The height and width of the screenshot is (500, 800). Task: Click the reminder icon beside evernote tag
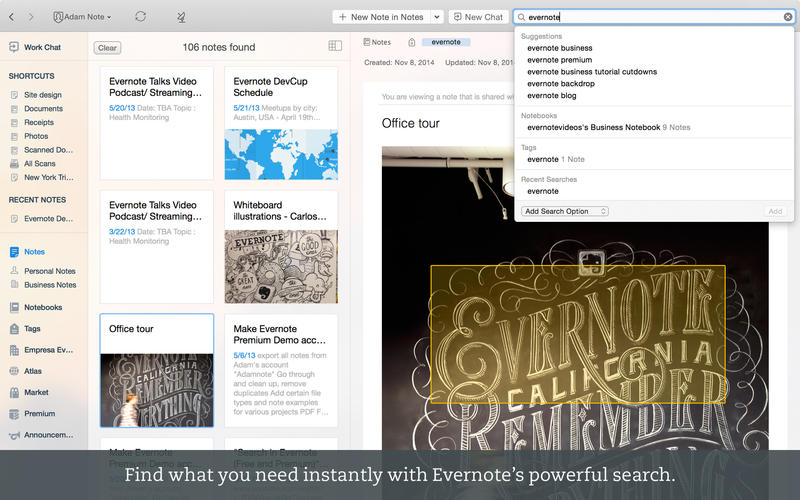click(x=412, y=42)
